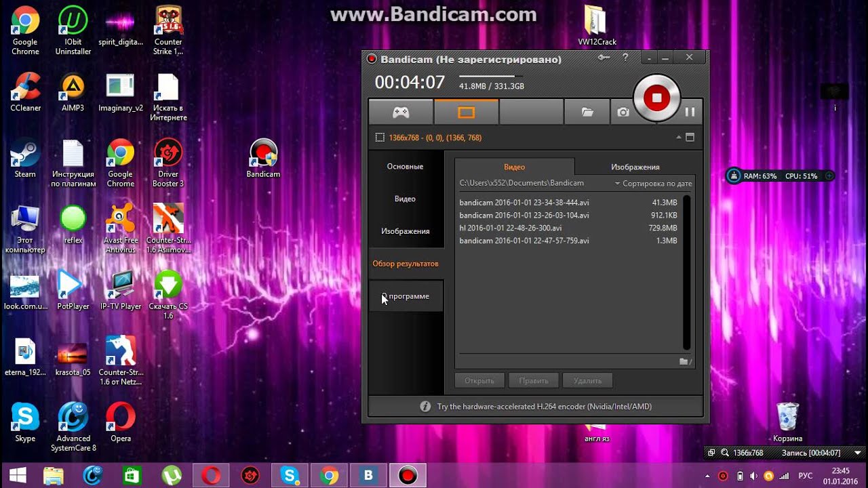Image resolution: width=868 pixels, height=488 pixels.
Task: Open the AIMP3 desktop shortcut
Action: [73, 92]
